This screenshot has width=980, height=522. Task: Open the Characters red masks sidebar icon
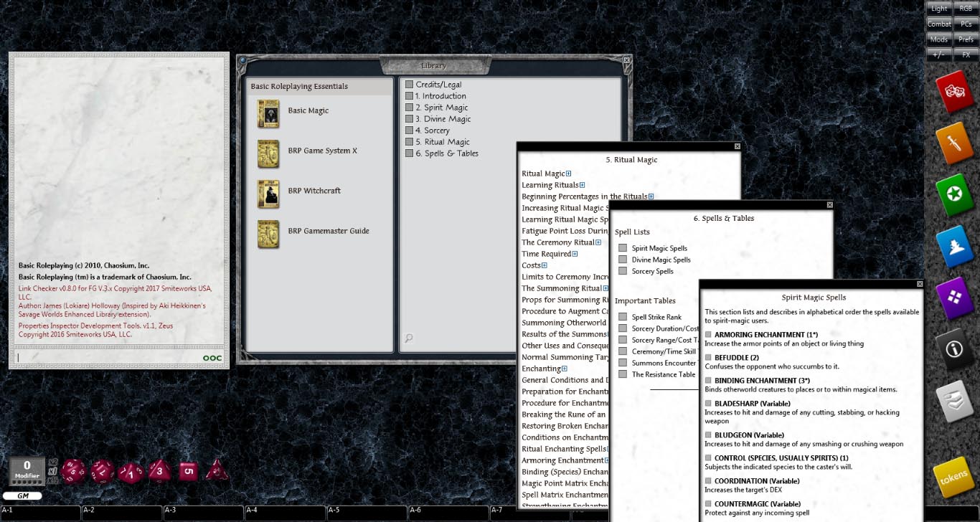(x=953, y=91)
